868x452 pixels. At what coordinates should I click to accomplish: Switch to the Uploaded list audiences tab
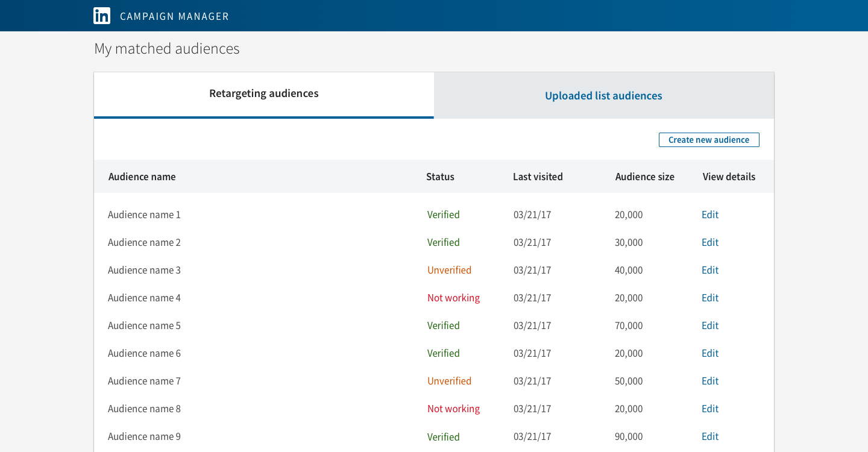603,95
